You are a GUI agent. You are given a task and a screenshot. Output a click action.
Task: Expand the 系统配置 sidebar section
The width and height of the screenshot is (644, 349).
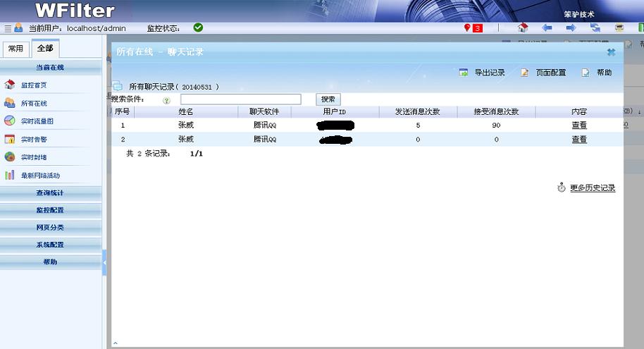click(50, 245)
